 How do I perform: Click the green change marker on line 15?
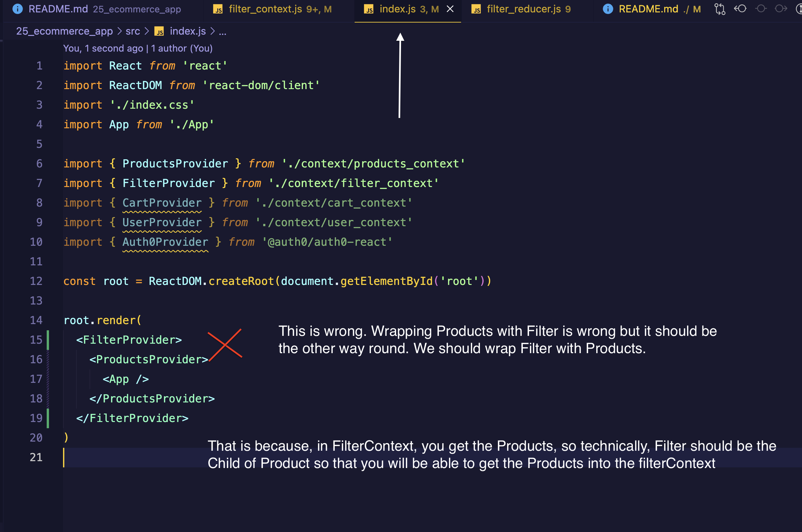point(48,340)
